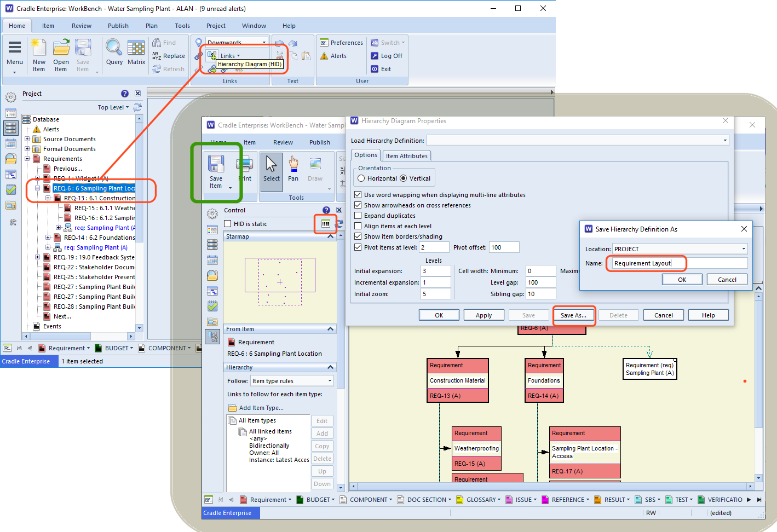
Task: Switch to the Item Attributes tab
Action: 407,156
